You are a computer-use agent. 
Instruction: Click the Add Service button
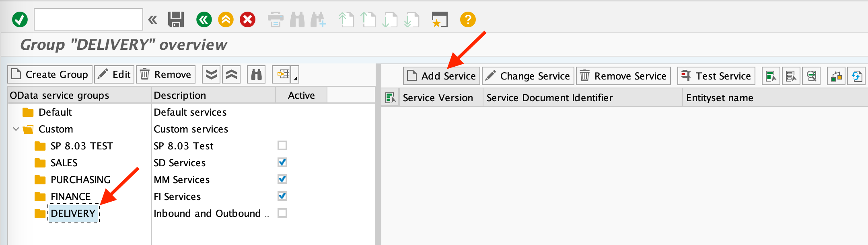click(x=441, y=76)
